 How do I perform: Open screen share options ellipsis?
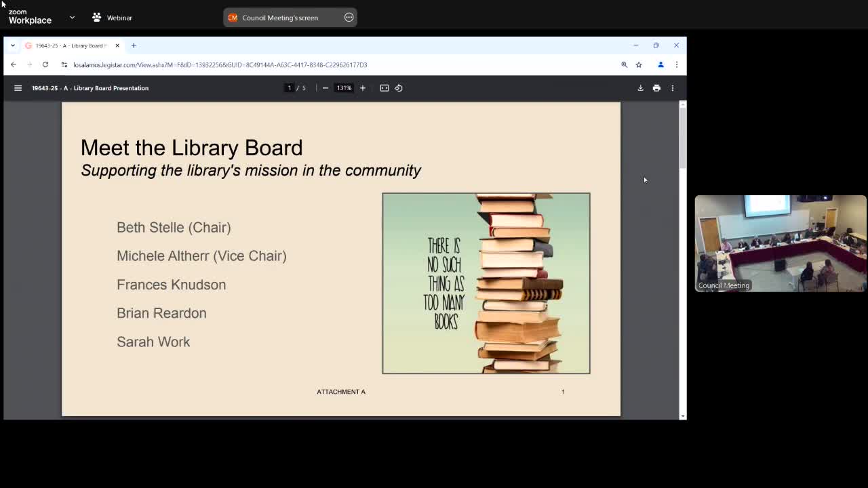pyautogui.click(x=349, y=18)
